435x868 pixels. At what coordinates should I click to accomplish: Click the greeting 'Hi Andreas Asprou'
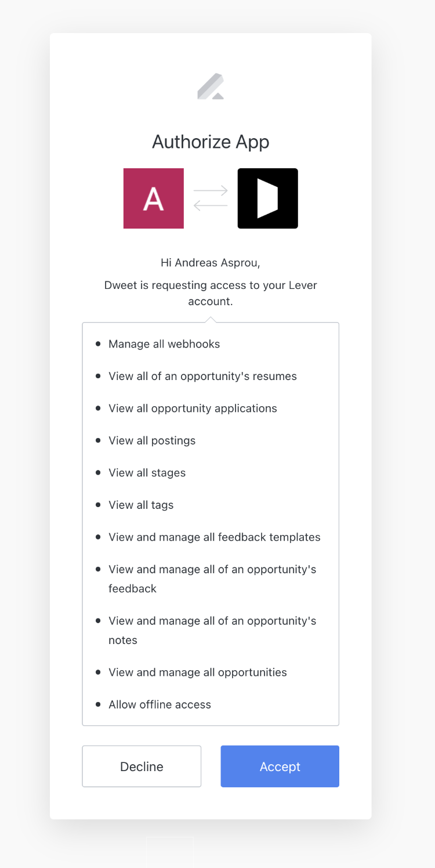click(x=211, y=262)
